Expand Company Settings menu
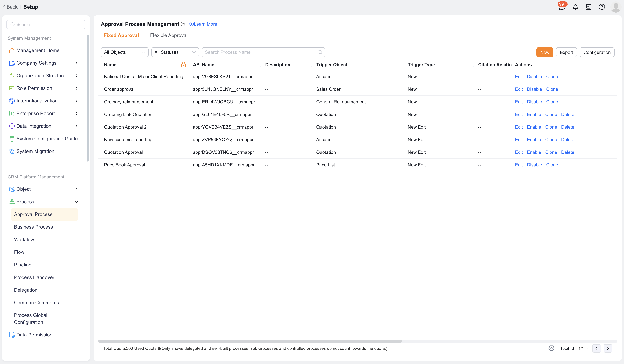 [76, 63]
